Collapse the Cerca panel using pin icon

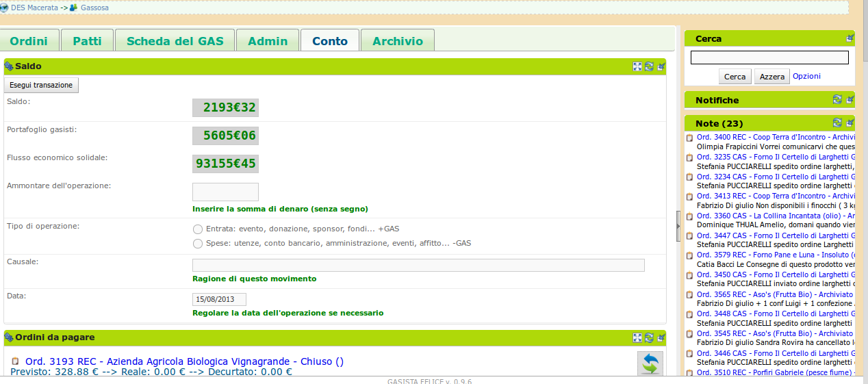(850, 38)
